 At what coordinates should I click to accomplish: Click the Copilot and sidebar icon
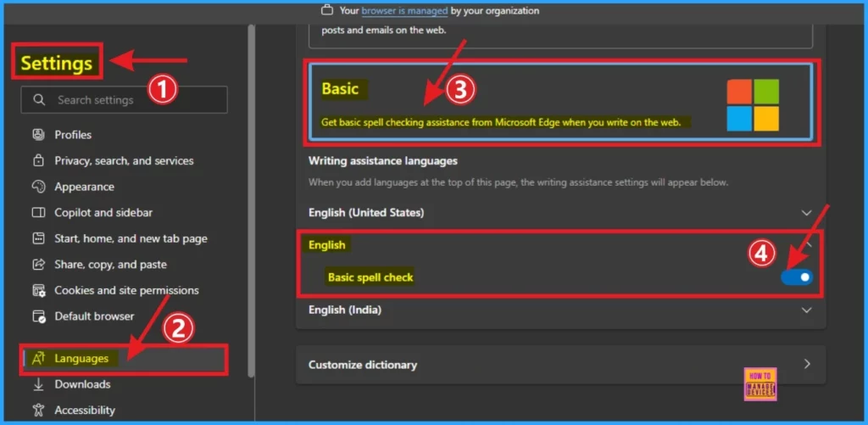click(x=38, y=213)
